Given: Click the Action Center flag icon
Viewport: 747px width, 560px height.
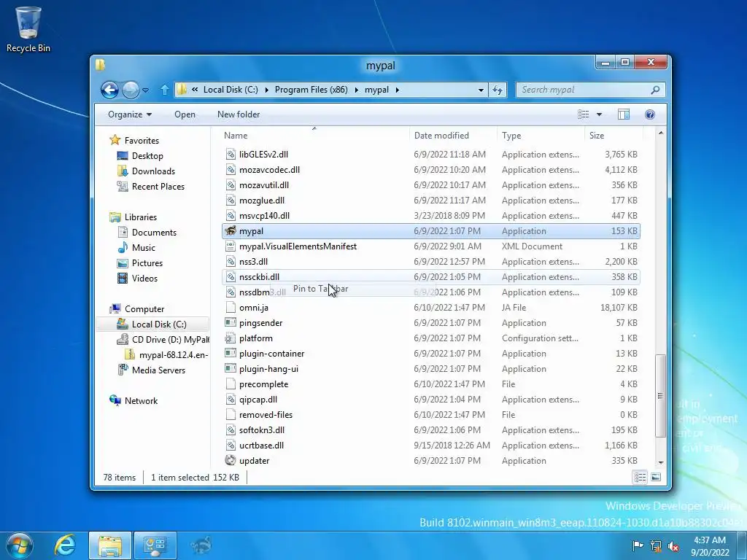Looking at the screenshot, I should (x=638, y=545).
